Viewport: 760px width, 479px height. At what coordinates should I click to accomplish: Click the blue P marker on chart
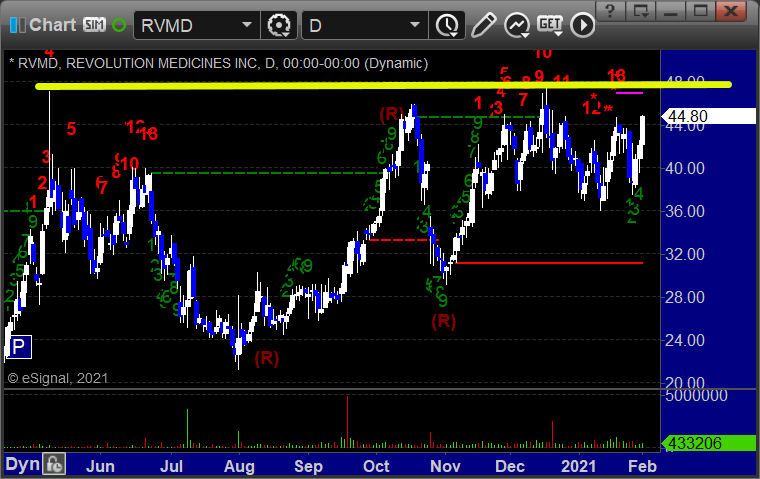coord(18,347)
